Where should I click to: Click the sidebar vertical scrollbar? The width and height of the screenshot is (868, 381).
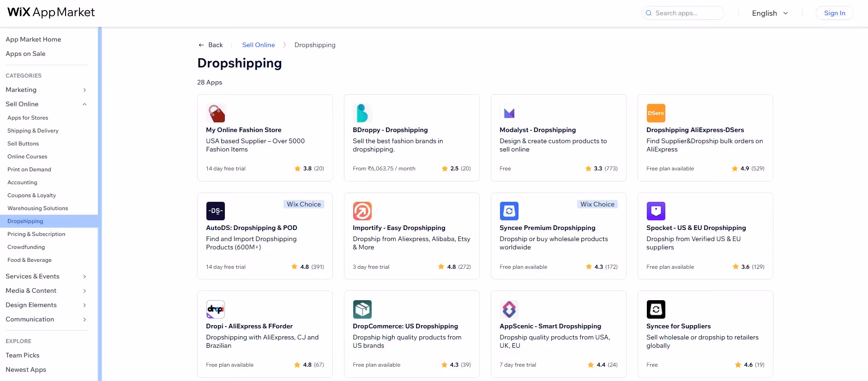100,204
